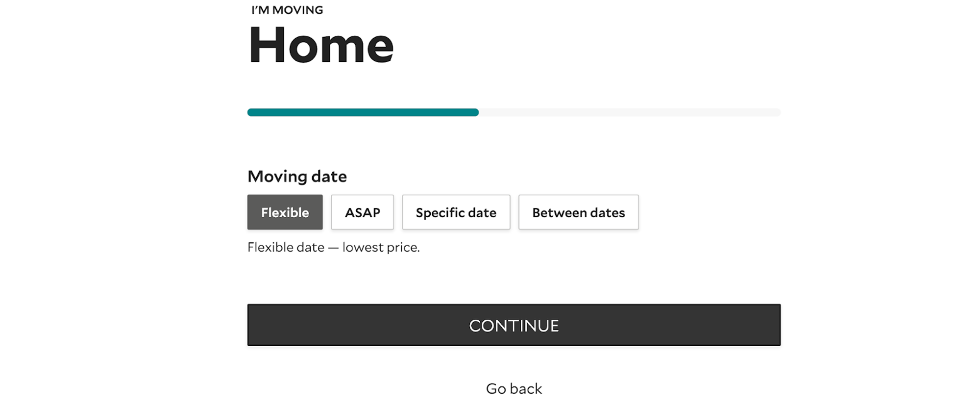This screenshot has height=409, width=980.
Task: Click the Moving date section label
Action: [x=297, y=177]
